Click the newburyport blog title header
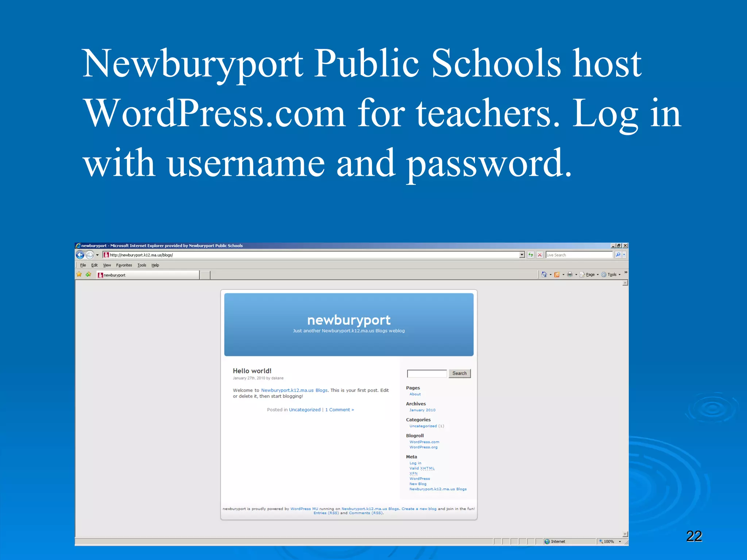Image resolution: width=747 pixels, height=560 pixels. (x=349, y=320)
